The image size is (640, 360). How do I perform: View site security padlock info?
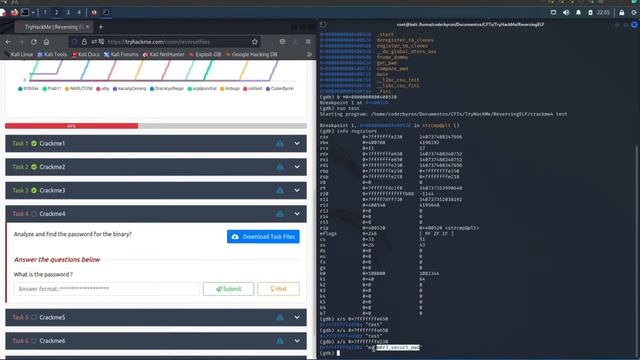pos(84,42)
